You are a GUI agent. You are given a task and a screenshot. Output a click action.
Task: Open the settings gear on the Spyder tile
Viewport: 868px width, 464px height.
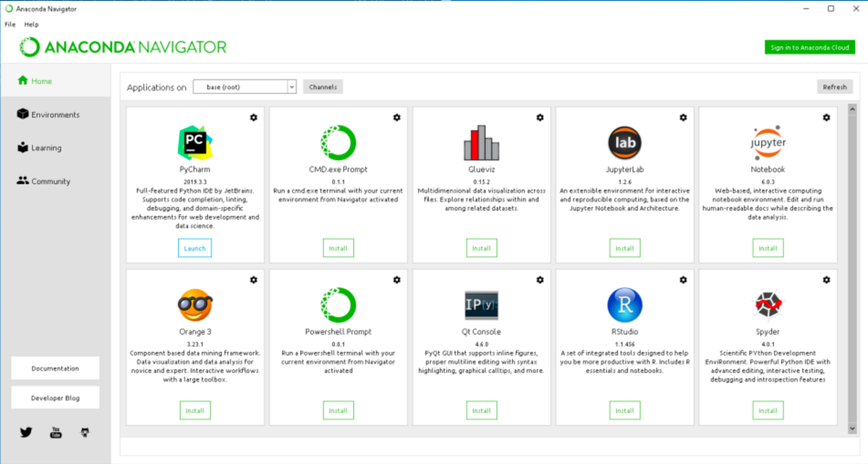(x=827, y=279)
